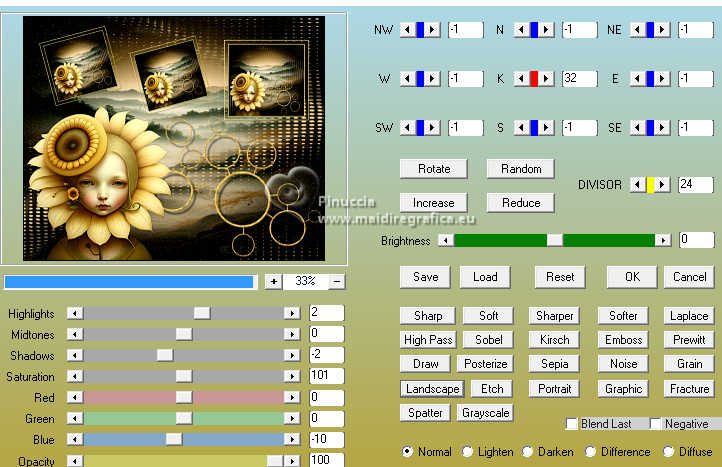Increase the S value with right arrow
Screen dimensions: 722x467
(x=546, y=128)
